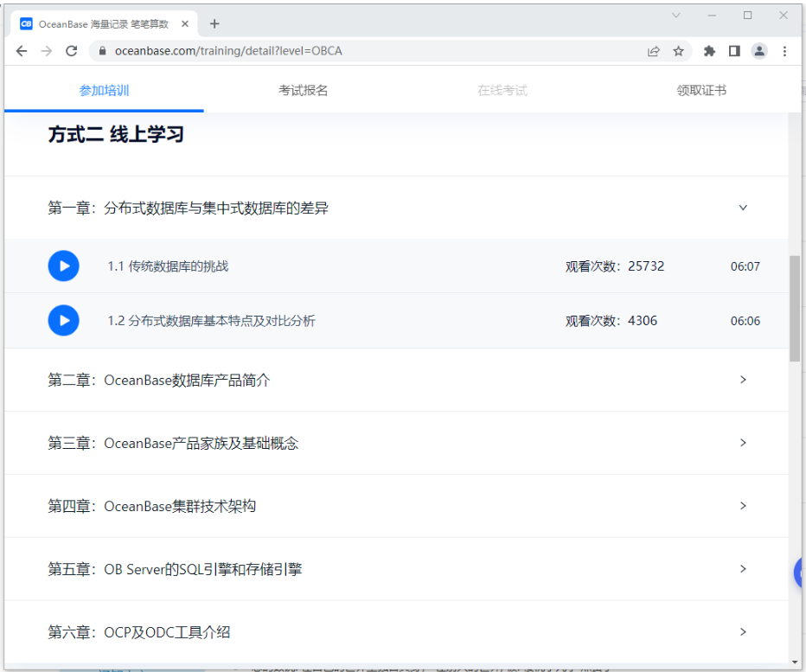Click the back navigation arrow
806x672 pixels.
pos(21,51)
